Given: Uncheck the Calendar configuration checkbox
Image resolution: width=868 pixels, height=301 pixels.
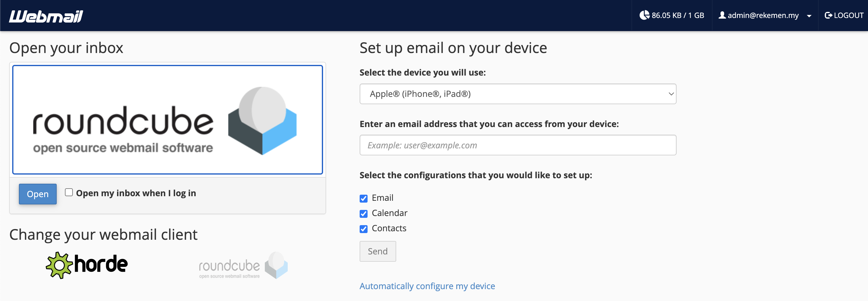Looking at the screenshot, I should pos(364,214).
